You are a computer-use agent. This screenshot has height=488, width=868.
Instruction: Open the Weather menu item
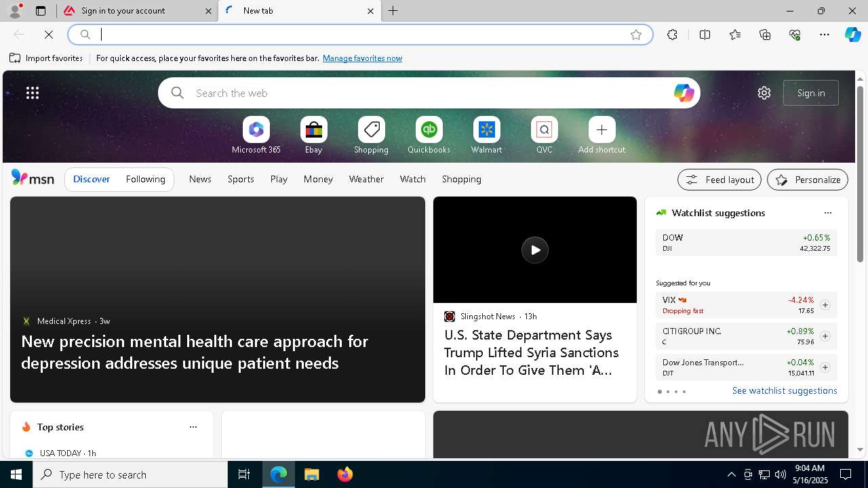366,179
